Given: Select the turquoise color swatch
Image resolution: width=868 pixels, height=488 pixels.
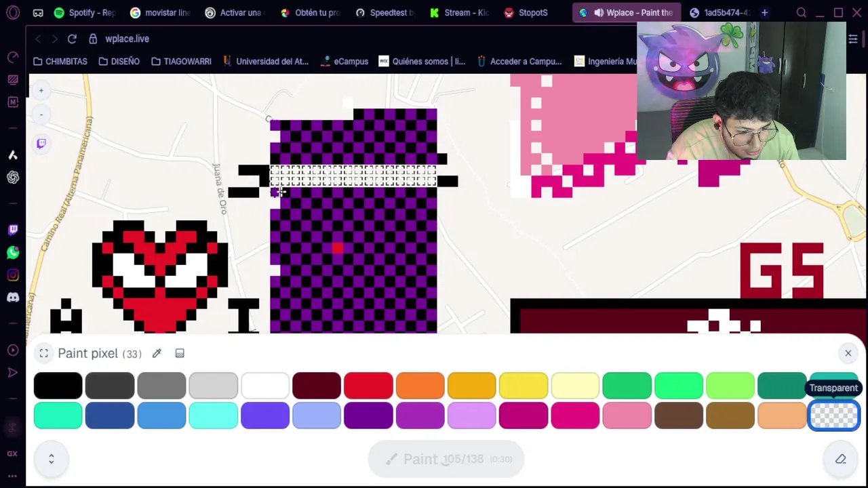Looking at the screenshot, I should coord(58,415).
